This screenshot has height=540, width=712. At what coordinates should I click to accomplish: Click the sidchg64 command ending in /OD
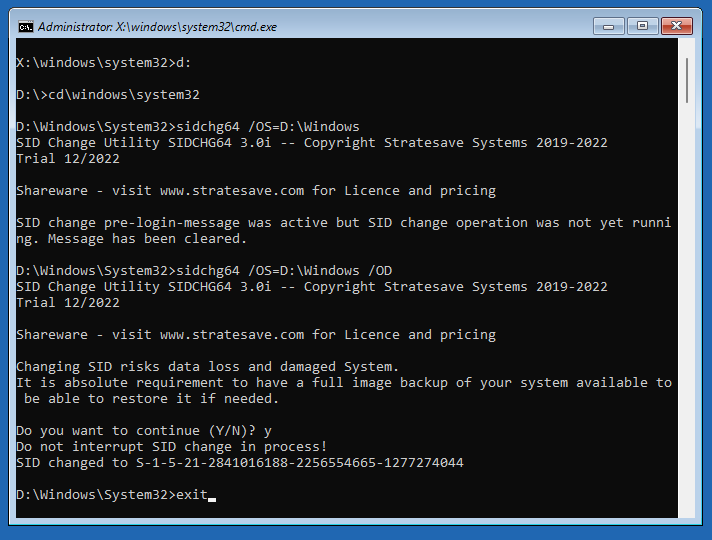(x=204, y=271)
